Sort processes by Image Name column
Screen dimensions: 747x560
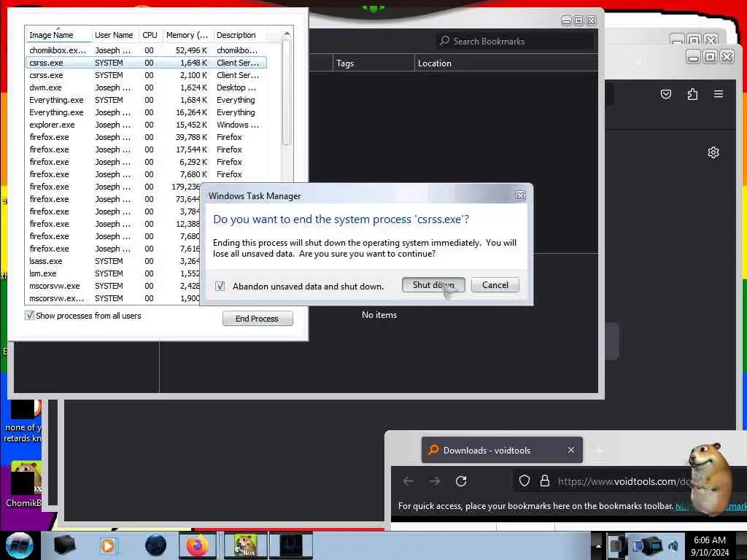click(58, 35)
